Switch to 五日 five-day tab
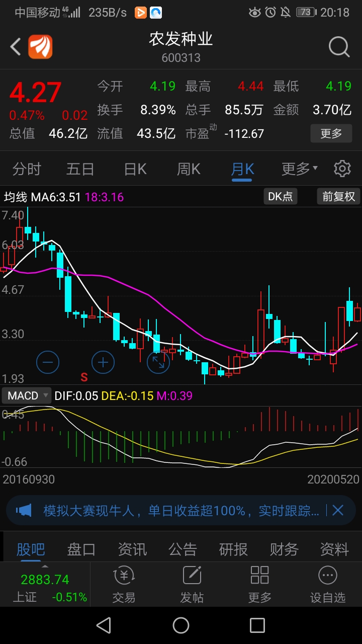The image size is (362, 644). [80, 169]
